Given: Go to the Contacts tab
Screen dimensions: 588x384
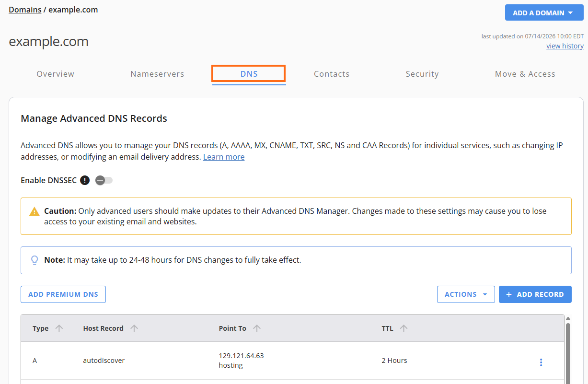Looking at the screenshot, I should pos(332,74).
